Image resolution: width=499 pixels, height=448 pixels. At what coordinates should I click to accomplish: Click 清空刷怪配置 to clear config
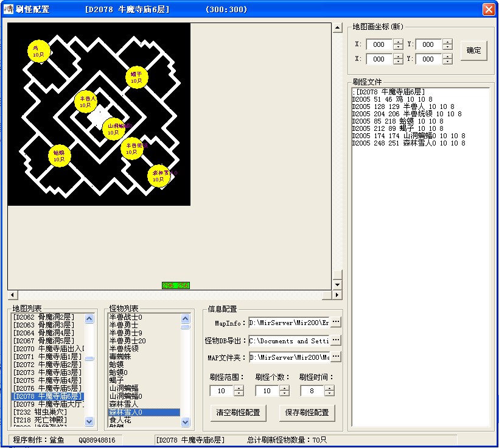click(x=238, y=412)
